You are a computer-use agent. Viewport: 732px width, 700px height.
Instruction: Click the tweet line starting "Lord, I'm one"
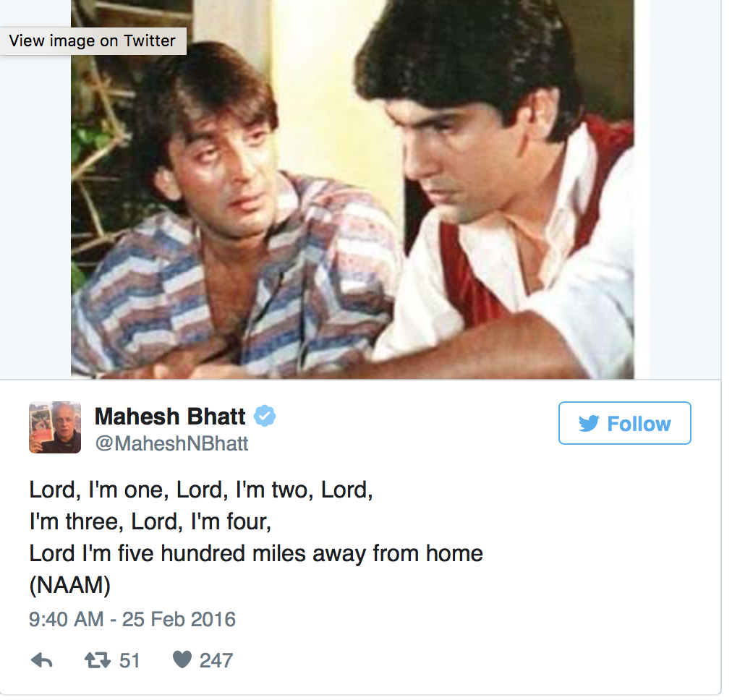(x=201, y=490)
